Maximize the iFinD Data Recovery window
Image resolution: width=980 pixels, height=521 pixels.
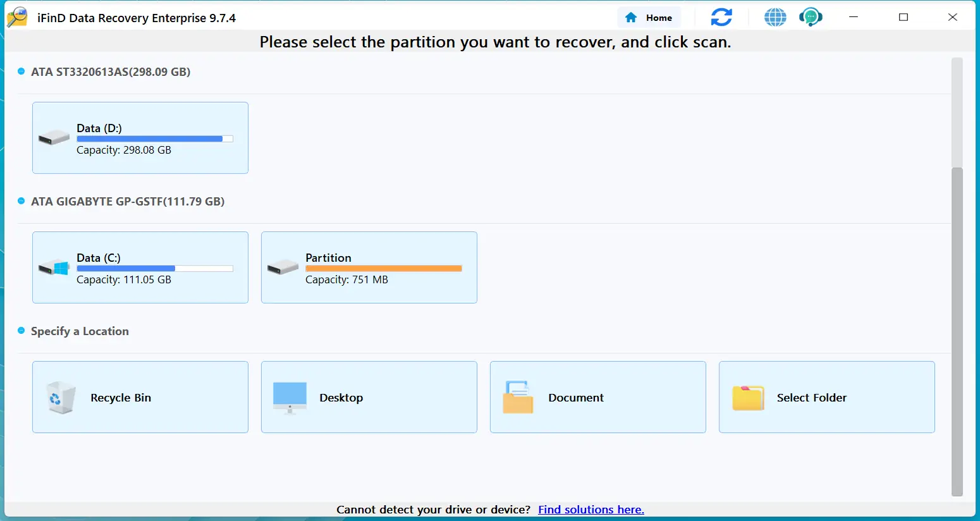pyautogui.click(x=903, y=18)
